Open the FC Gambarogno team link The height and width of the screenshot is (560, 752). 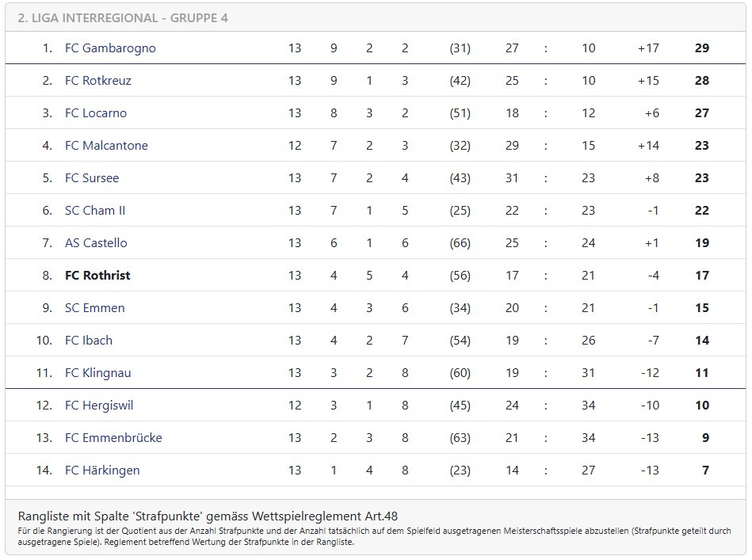click(x=110, y=48)
